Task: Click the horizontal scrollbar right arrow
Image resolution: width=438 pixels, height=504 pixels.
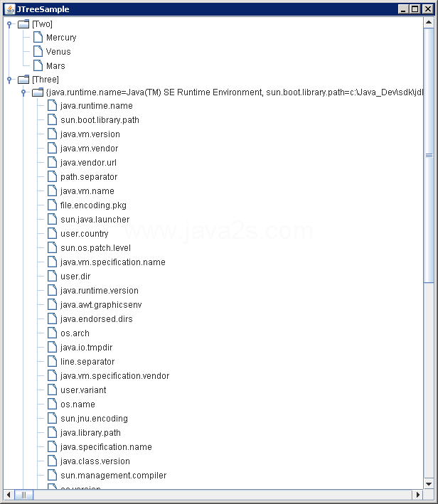Action: tap(418, 495)
